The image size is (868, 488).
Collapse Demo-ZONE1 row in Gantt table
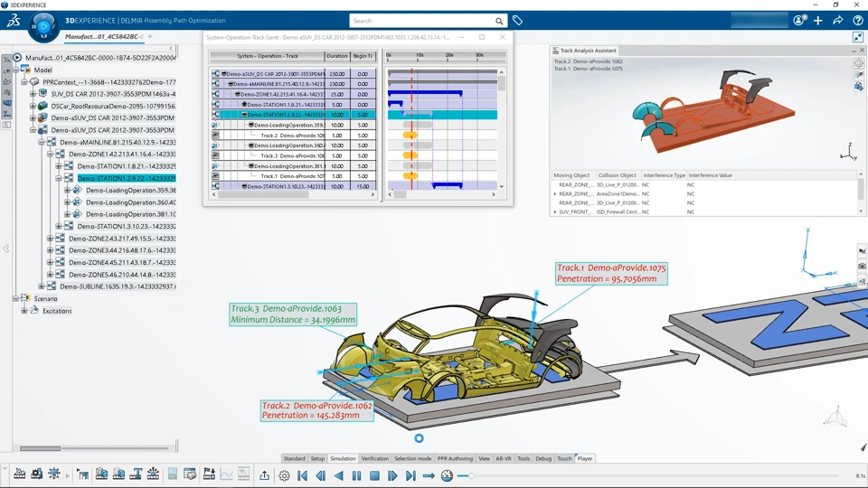click(x=238, y=94)
